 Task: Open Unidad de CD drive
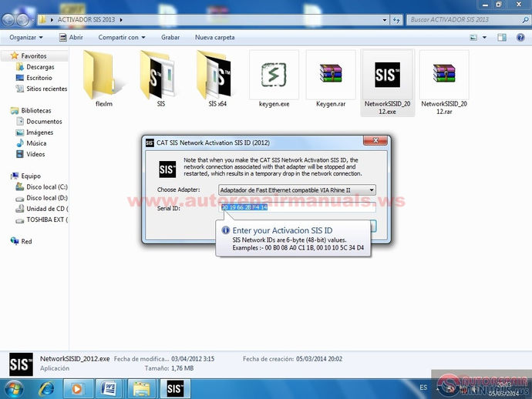coord(47,209)
